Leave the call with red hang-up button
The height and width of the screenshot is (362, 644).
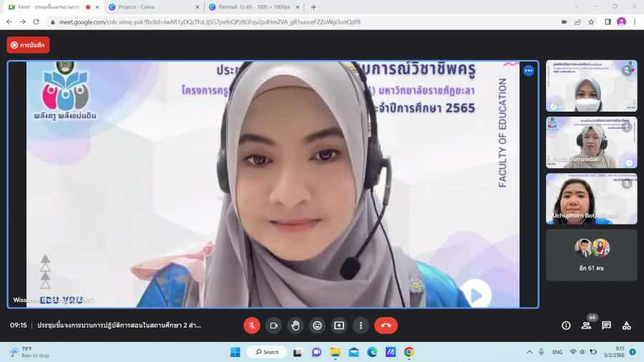[x=386, y=326]
